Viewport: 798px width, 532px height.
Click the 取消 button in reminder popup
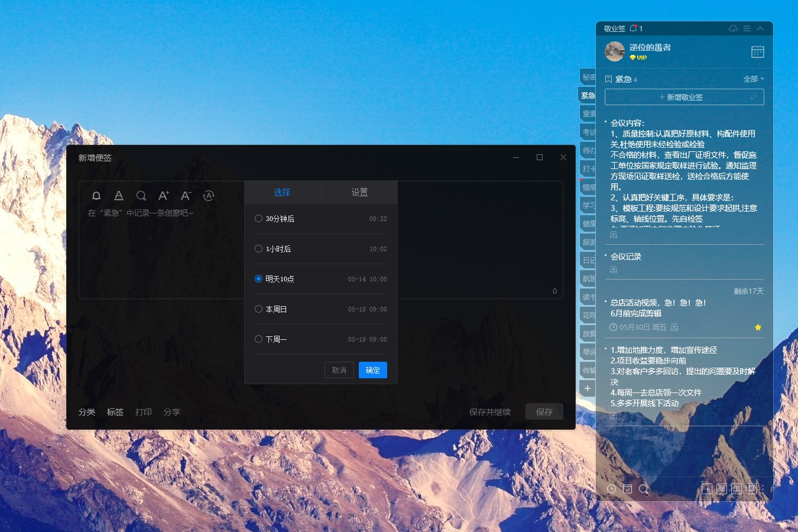[x=339, y=370]
